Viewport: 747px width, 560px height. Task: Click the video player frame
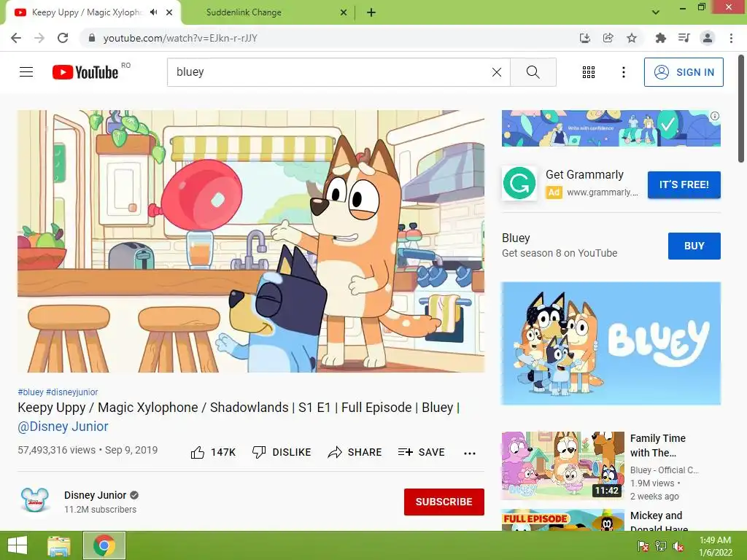click(x=251, y=241)
